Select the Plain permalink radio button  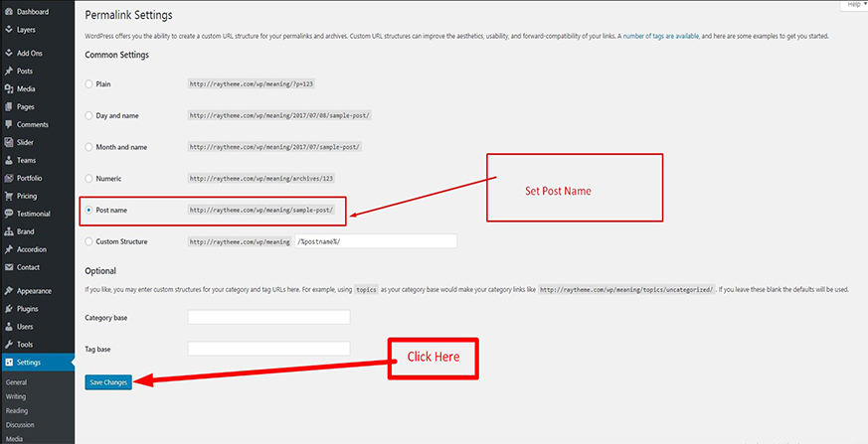88,84
